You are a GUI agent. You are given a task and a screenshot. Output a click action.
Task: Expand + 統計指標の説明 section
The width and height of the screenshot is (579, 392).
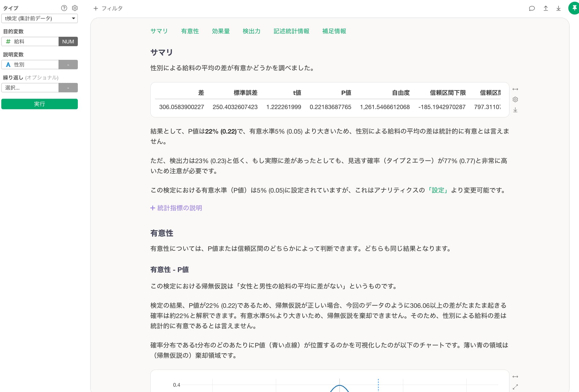pos(176,208)
